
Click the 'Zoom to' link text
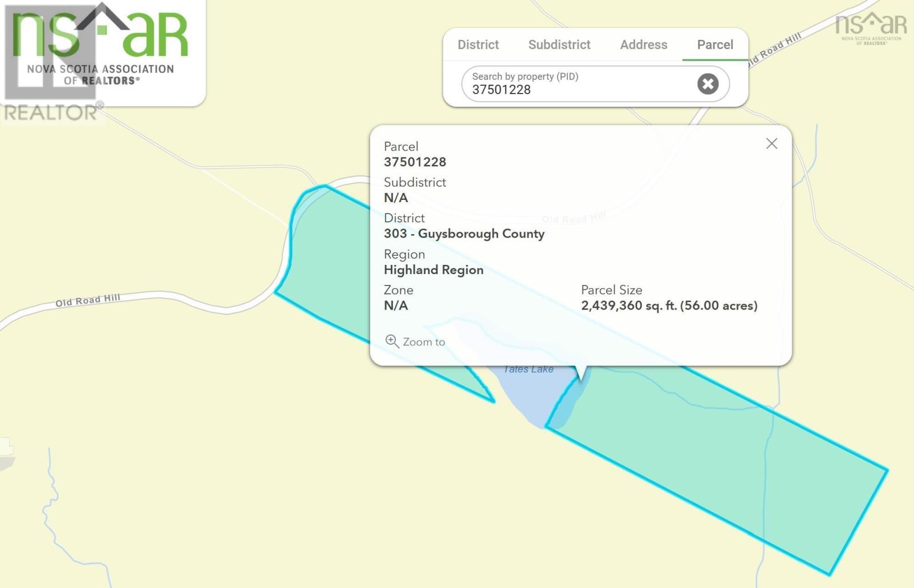click(x=423, y=342)
